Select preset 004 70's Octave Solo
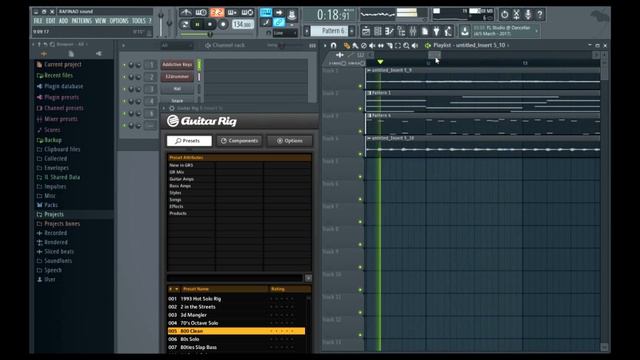The width and height of the screenshot is (640, 360). point(236,323)
